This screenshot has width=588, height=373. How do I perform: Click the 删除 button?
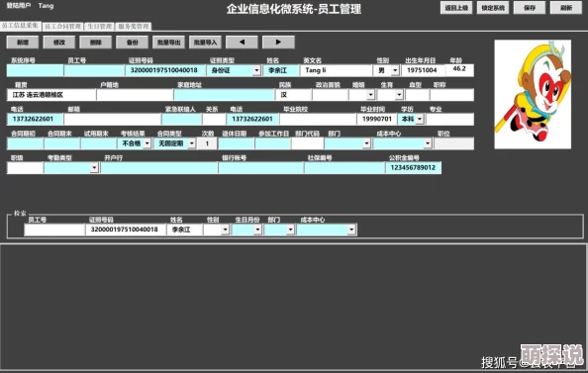[96, 42]
